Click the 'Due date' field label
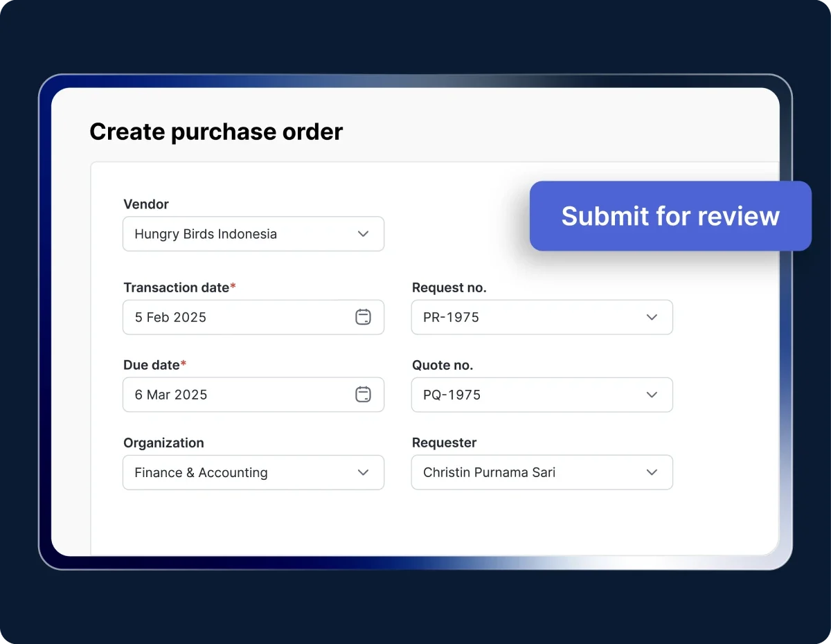This screenshot has width=831, height=644. pos(152,365)
